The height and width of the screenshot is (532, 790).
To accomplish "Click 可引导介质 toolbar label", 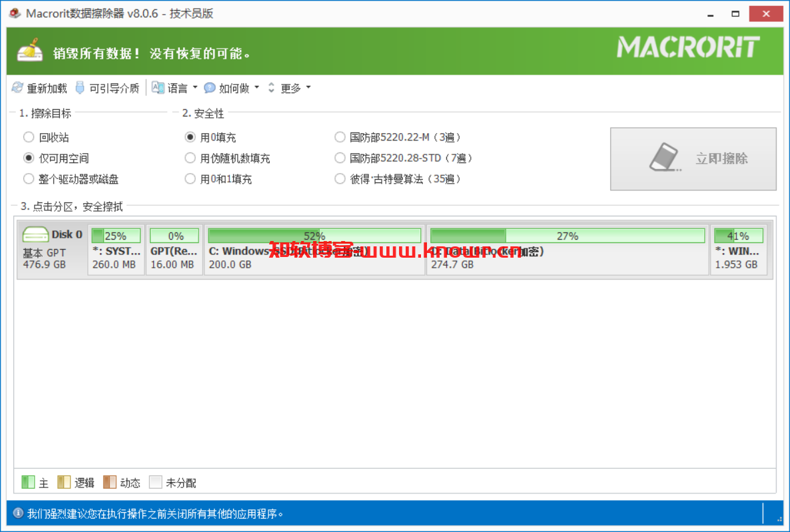I will click(115, 89).
